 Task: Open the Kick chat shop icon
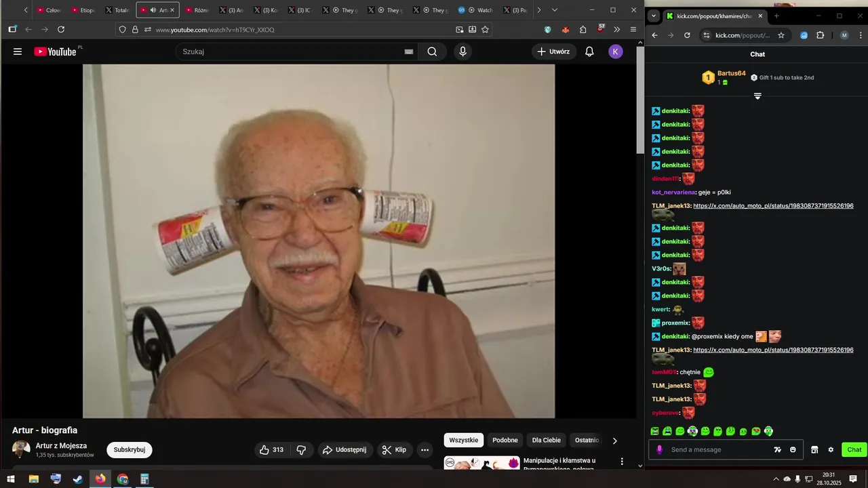pyautogui.click(x=814, y=450)
